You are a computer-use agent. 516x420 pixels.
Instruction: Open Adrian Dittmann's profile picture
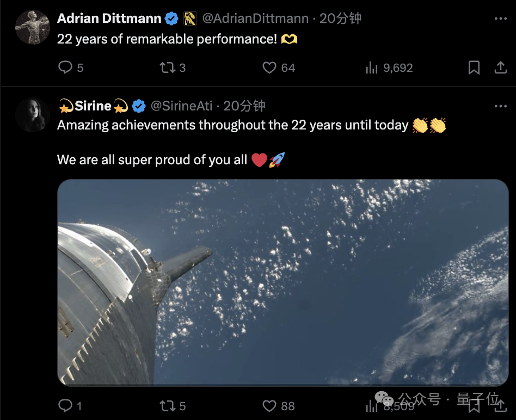tap(33, 27)
